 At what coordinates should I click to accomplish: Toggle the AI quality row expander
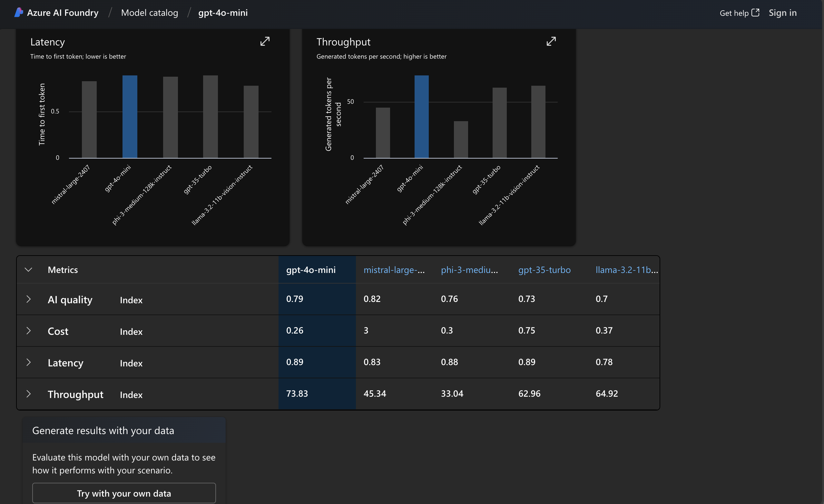point(28,299)
